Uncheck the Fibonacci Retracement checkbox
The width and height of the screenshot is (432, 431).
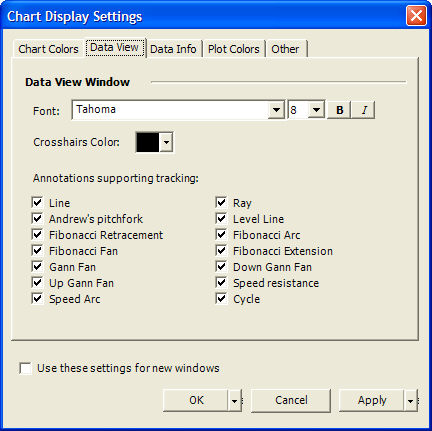pyautogui.click(x=37, y=235)
